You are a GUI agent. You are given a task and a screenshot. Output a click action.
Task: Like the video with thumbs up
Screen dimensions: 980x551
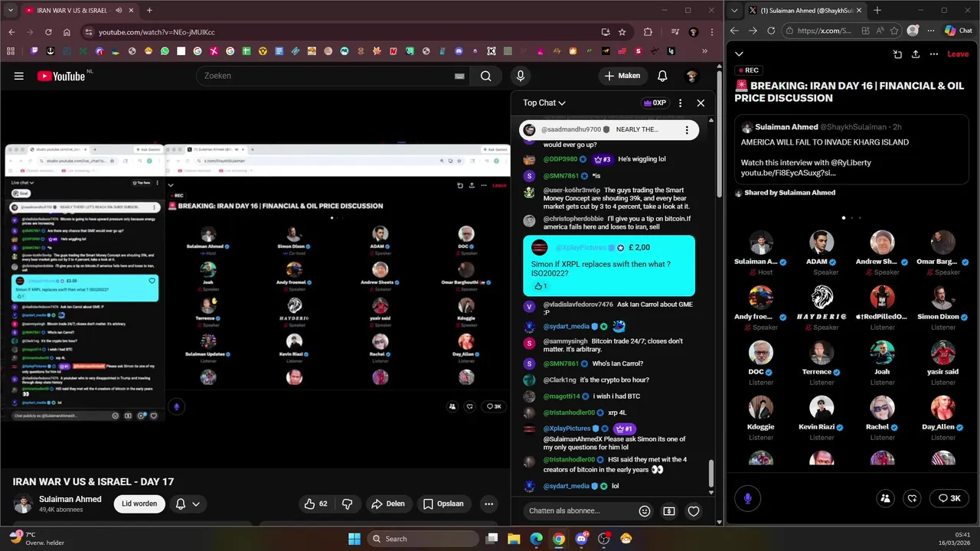click(315, 504)
